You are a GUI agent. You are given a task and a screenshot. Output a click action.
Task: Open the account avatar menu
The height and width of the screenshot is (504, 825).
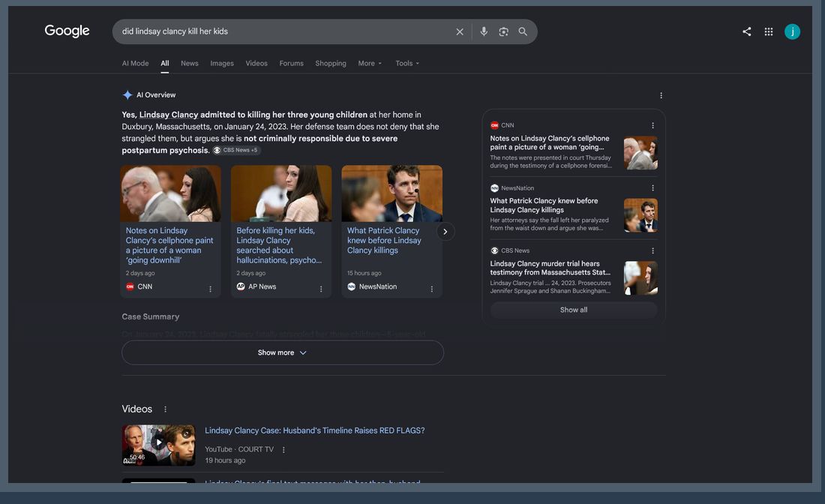(793, 31)
